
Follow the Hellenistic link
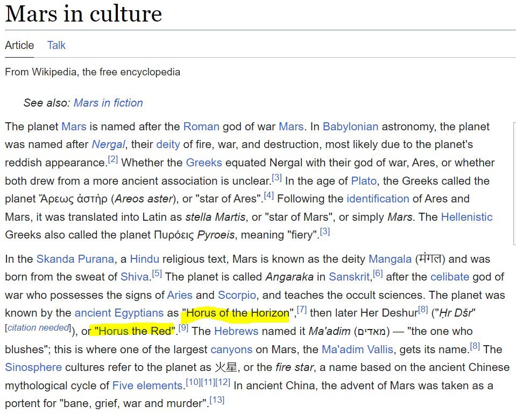pos(466,217)
